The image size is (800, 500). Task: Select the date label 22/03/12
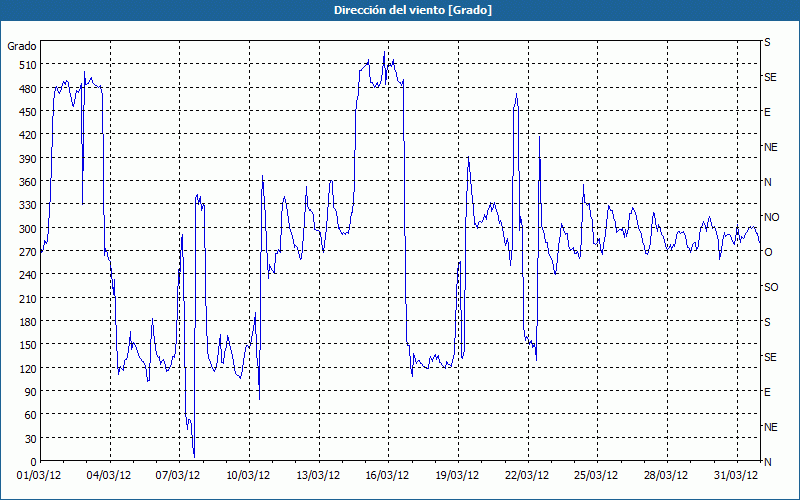click(527, 476)
